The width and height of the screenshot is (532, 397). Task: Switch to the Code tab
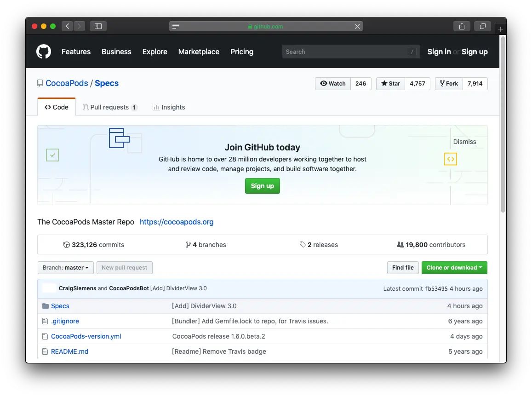point(56,107)
